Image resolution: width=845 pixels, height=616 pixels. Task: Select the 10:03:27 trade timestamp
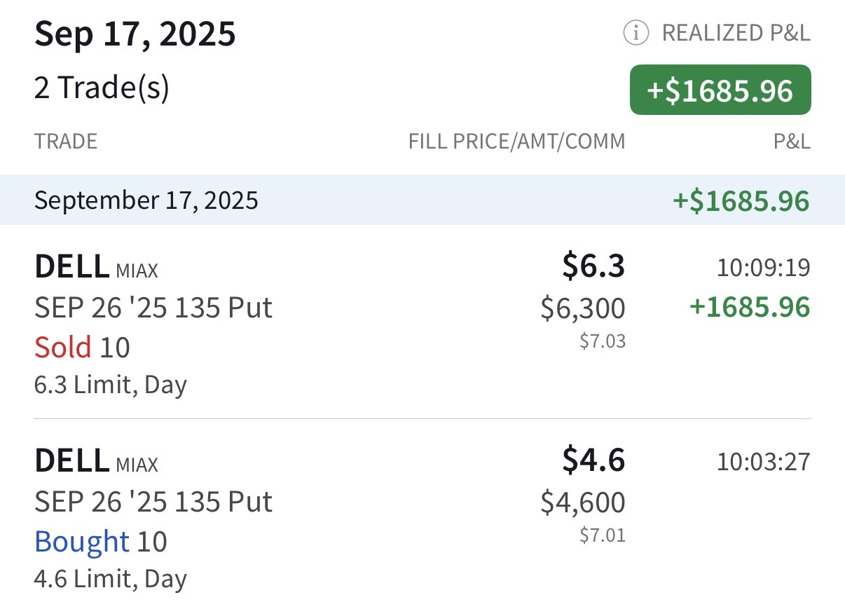(x=763, y=462)
